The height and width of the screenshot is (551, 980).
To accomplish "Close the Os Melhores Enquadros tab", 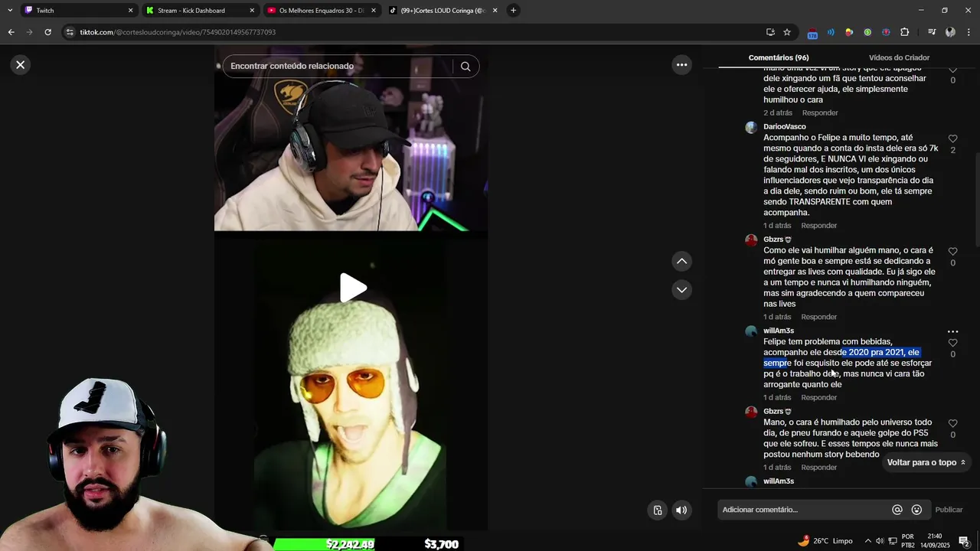I will point(374,11).
